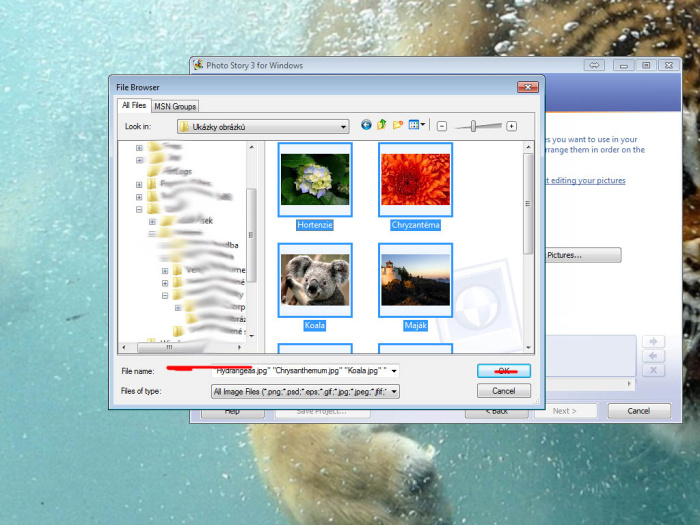Close the File Browser with the red X
The width and height of the screenshot is (700, 525).
click(x=527, y=87)
